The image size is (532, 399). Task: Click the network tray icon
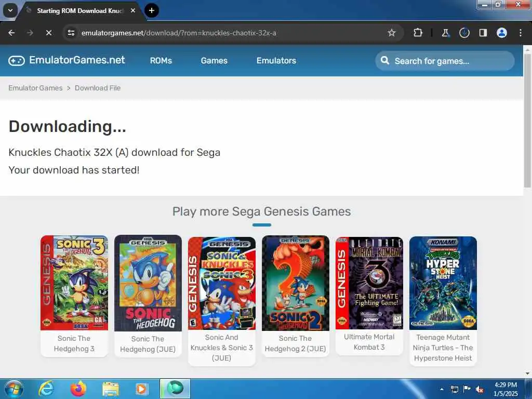pyautogui.click(x=454, y=390)
